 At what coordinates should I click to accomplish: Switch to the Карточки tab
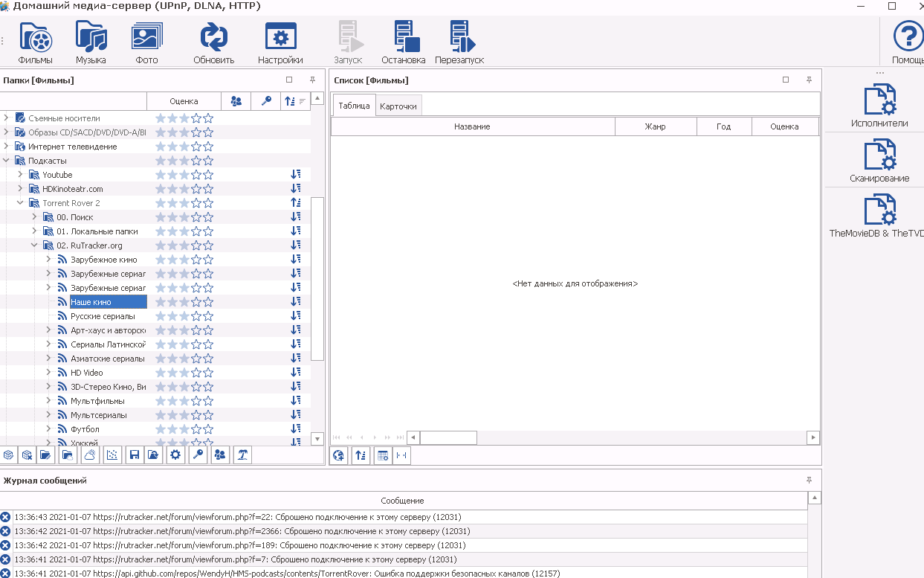(x=398, y=106)
